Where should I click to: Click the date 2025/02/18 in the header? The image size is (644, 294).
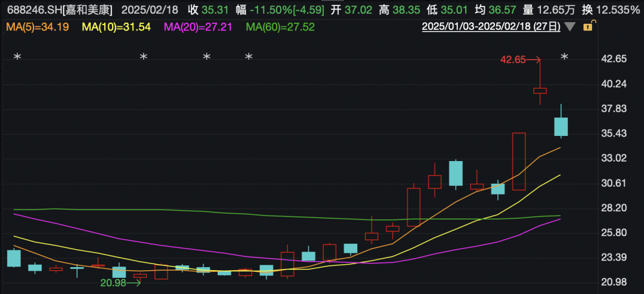pyautogui.click(x=148, y=10)
